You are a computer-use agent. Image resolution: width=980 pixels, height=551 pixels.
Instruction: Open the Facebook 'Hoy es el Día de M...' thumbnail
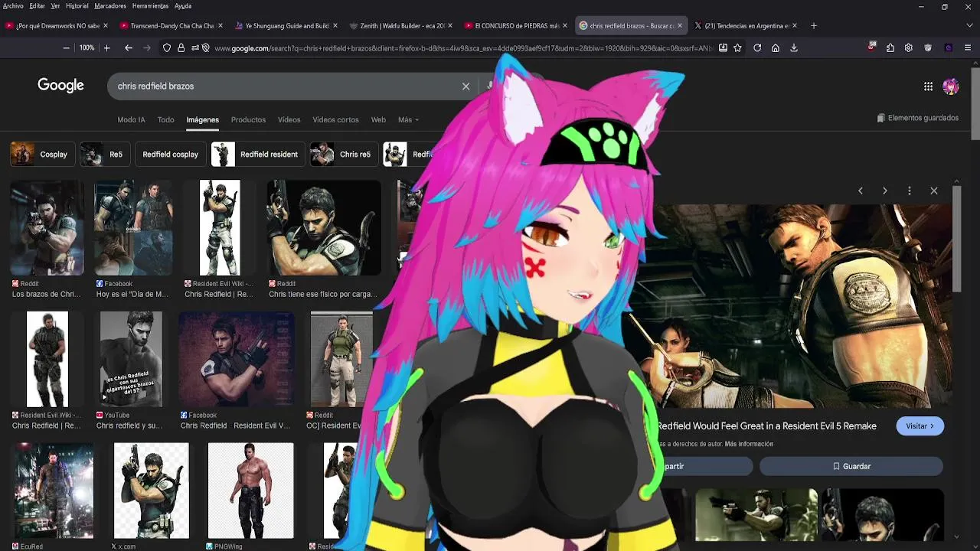pyautogui.click(x=133, y=228)
